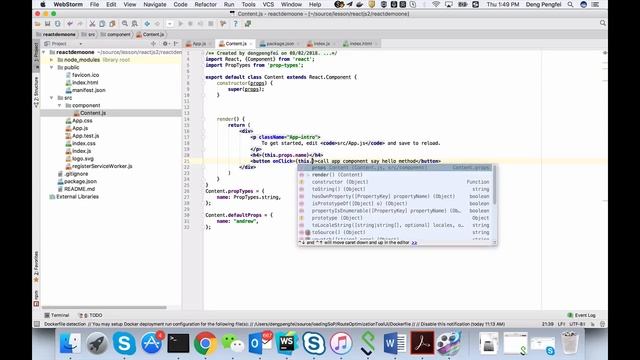This screenshot has width=640, height=360.
Task: Click the green Run toolbar button
Action: [180, 24]
